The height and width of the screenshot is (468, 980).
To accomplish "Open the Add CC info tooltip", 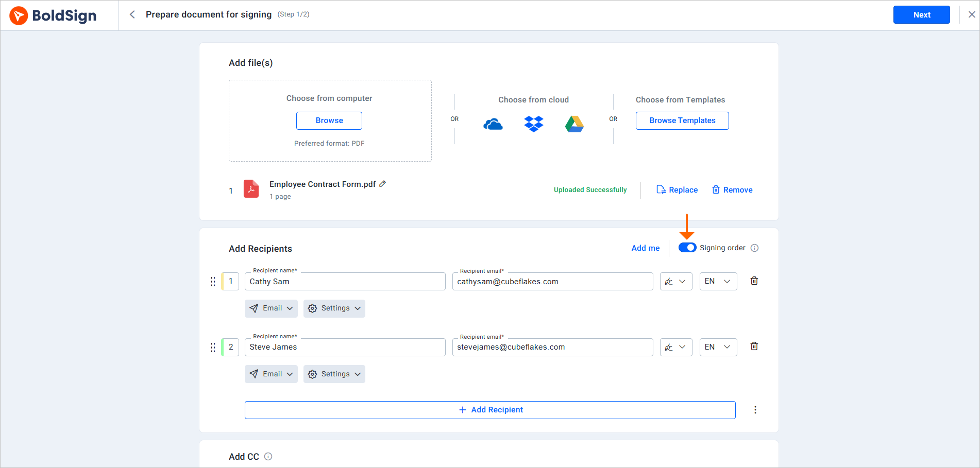I will click(268, 456).
